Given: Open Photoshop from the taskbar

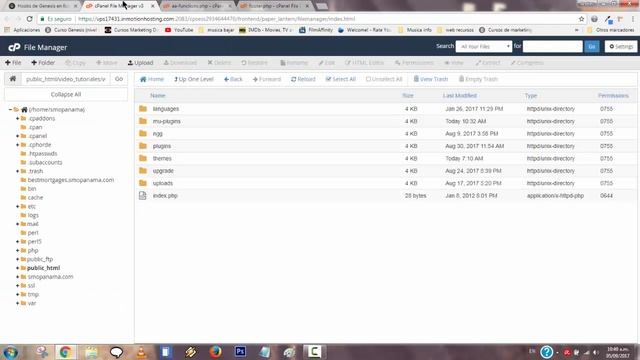Looking at the screenshot, I should [240, 351].
